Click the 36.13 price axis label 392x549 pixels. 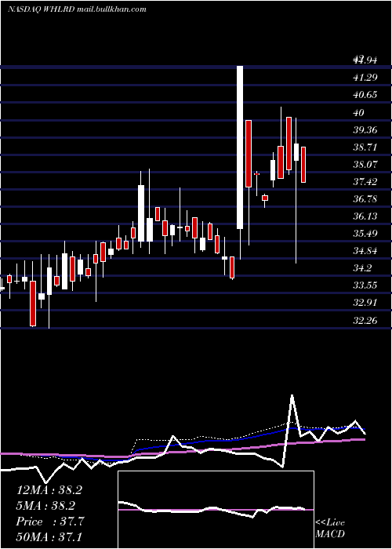pyautogui.click(x=365, y=216)
